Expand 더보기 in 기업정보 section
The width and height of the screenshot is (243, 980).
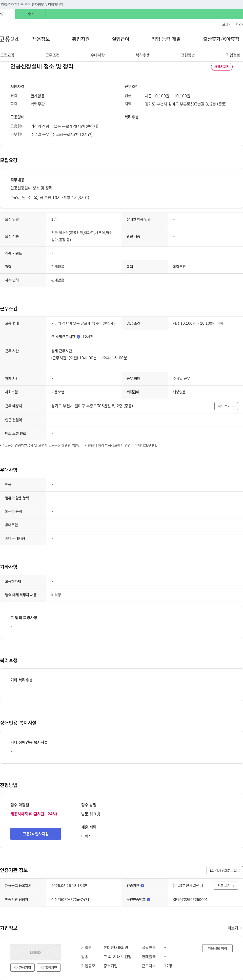pos(235,928)
